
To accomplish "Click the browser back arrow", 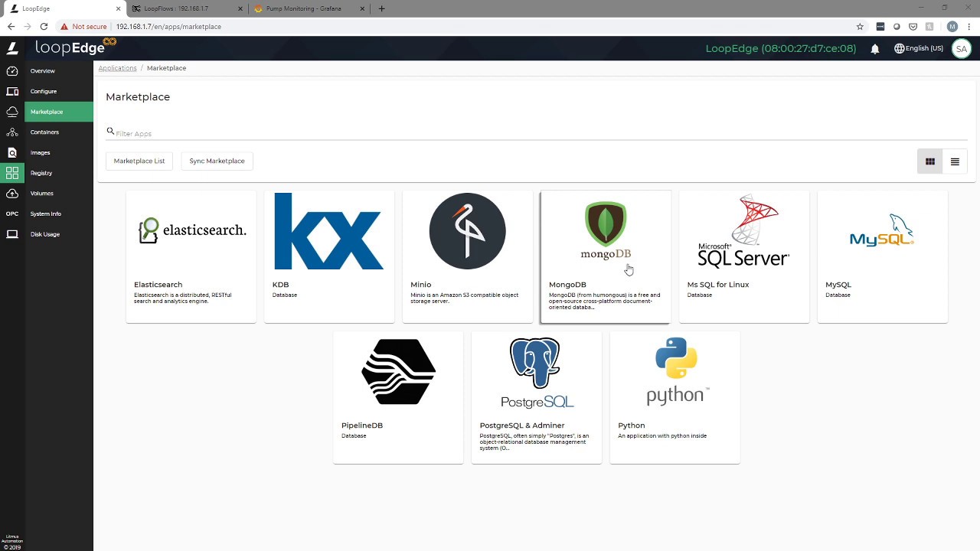I will click(11, 26).
